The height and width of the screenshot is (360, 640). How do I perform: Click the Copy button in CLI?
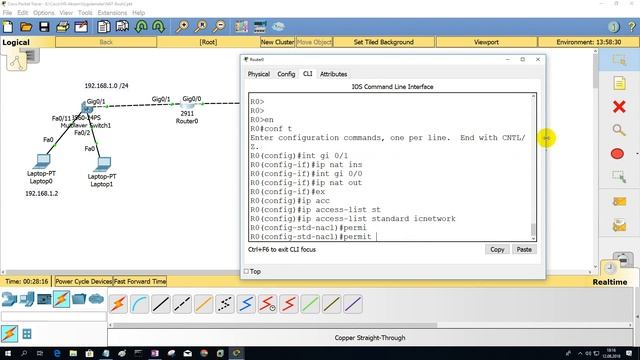497,249
